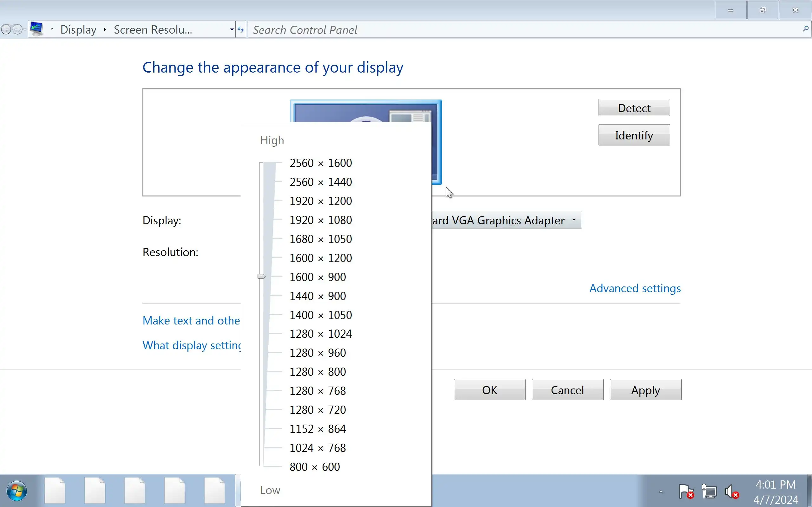Image resolution: width=812 pixels, height=507 pixels.
Task: Click the Apply button
Action: coord(645,390)
